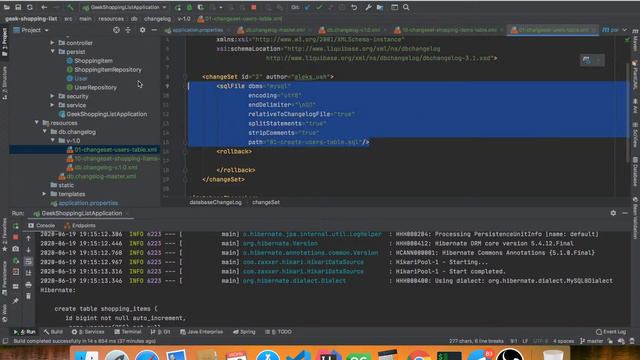Image resolution: width=640 pixels, height=360 pixels.
Task: Open file via the toolbar folder icon
Action: pyautogui.click(x=7, y=7)
